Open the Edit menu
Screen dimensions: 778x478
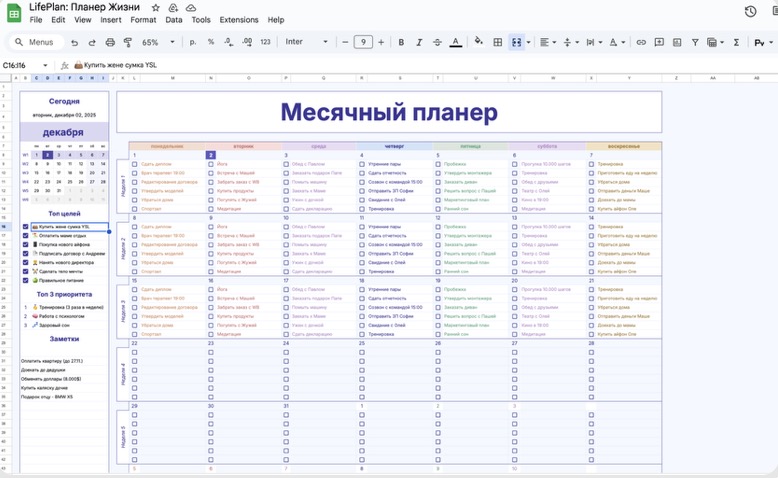58,20
